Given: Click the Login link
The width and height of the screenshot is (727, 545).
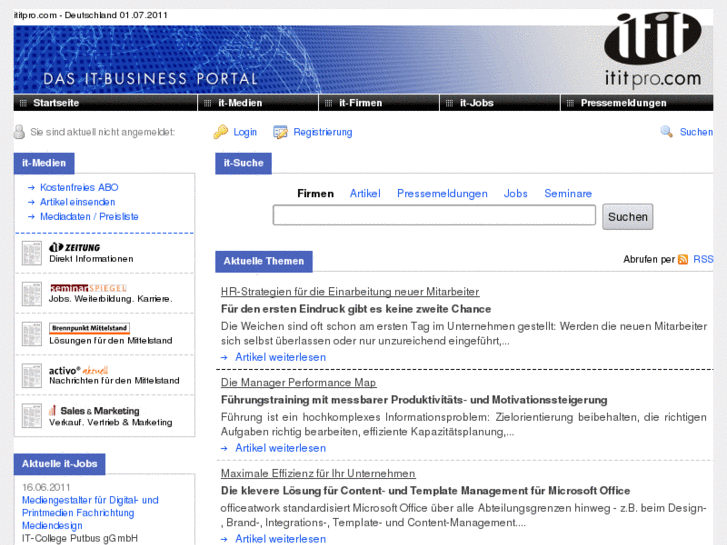Looking at the screenshot, I should click(245, 132).
